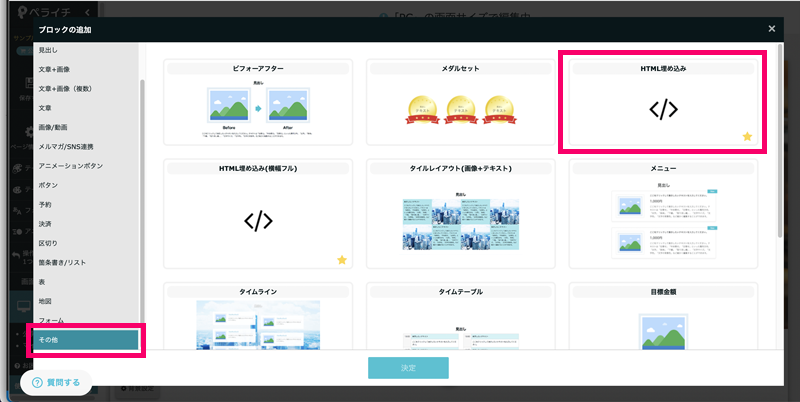Click the HTML埋め込み code icon
Screen dimensions: 800x402
pos(662,110)
